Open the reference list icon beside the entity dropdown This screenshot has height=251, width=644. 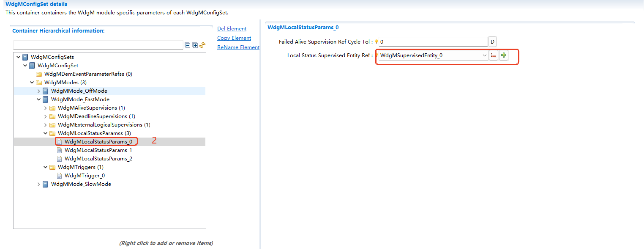tap(493, 55)
